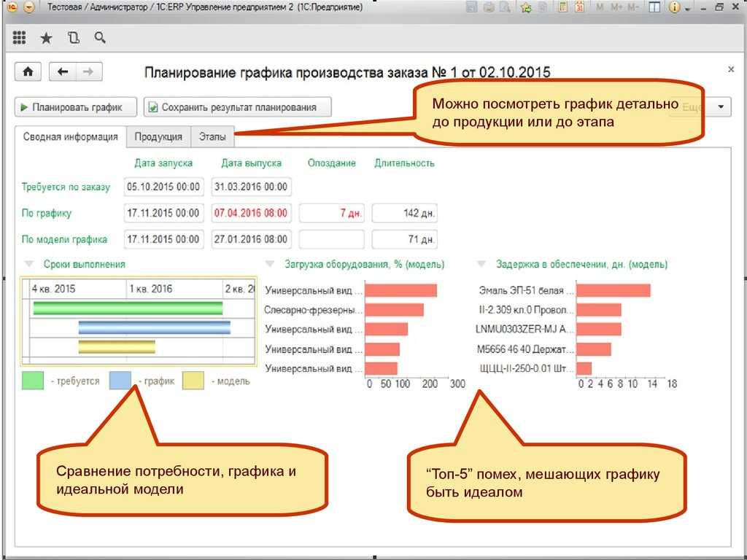
Task: Open Favorites star in the toolbar
Action: (46, 38)
